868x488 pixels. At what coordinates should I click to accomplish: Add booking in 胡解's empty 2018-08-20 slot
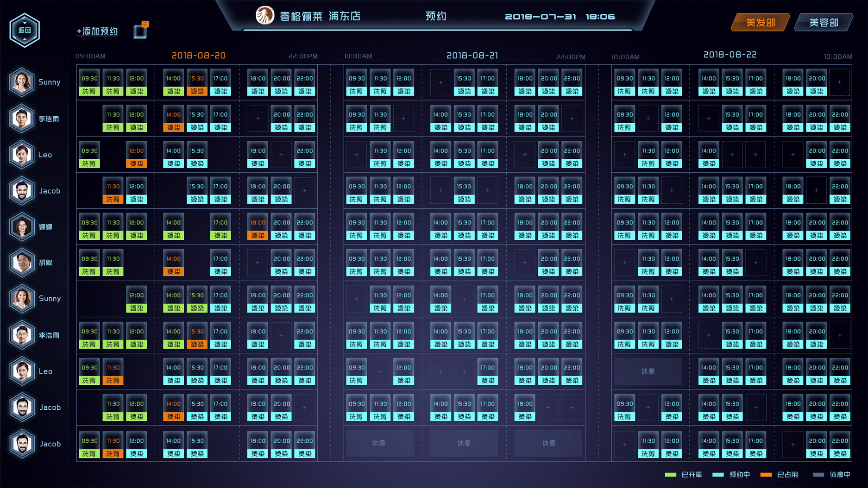258,263
